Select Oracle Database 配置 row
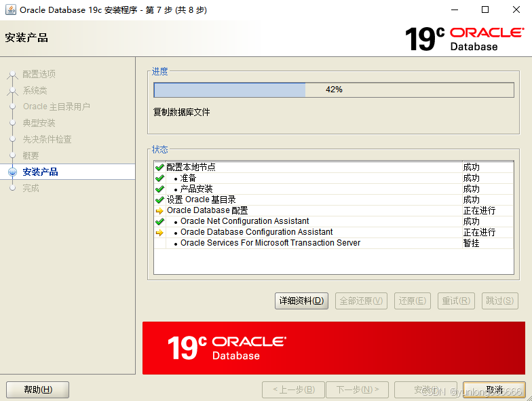 334,210
